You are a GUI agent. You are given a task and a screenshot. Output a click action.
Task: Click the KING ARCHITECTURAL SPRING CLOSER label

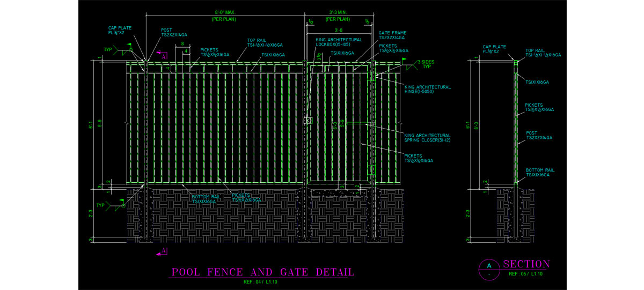coord(427,138)
